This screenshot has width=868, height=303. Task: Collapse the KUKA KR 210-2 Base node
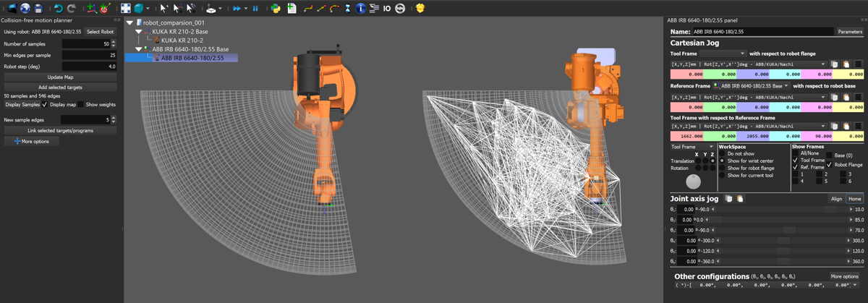click(139, 32)
